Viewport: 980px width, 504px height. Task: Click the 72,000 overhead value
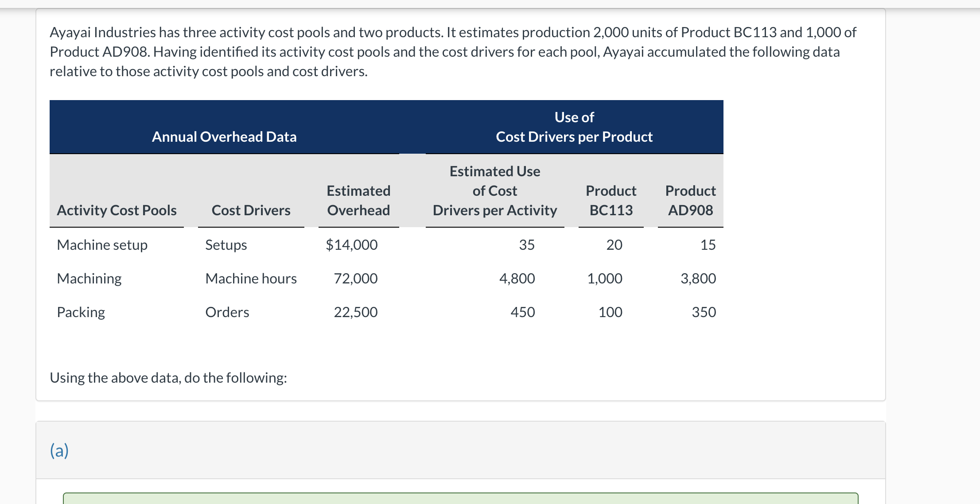pos(355,279)
